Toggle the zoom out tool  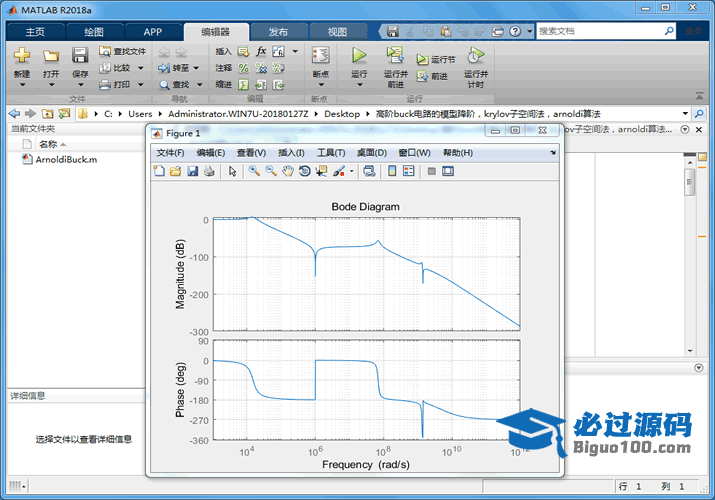(x=271, y=171)
